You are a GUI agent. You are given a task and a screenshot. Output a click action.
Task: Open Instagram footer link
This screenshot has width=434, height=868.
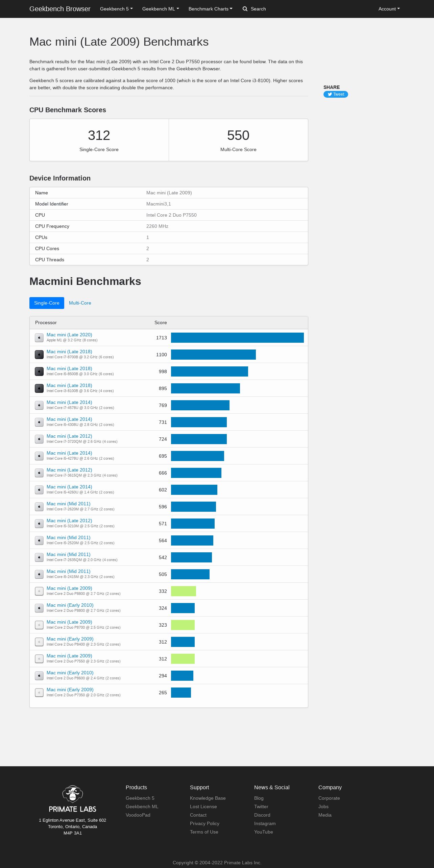265,823
